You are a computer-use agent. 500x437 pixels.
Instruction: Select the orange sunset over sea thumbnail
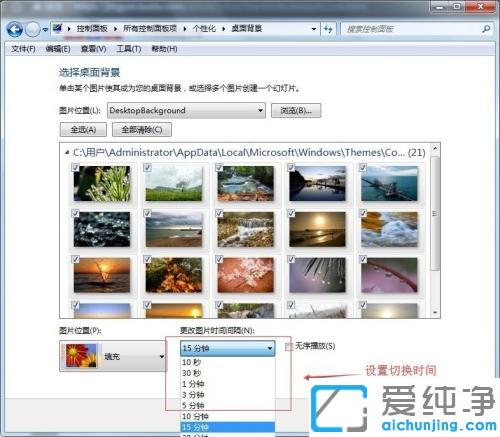pos(102,275)
